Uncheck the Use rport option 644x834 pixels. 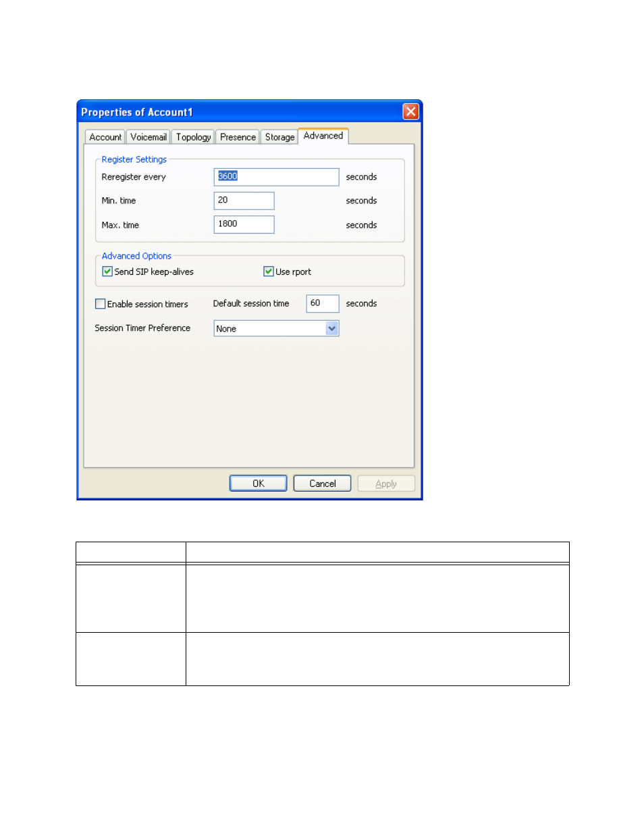(x=269, y=271)
